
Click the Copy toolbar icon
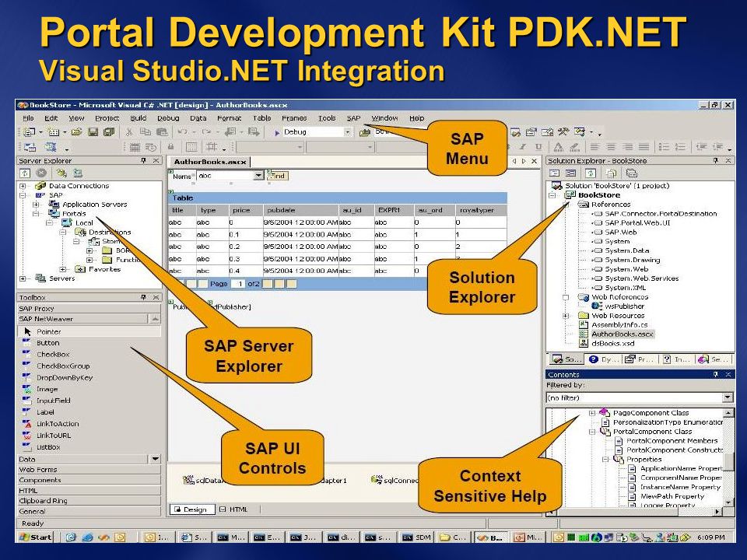click(146, 132)
